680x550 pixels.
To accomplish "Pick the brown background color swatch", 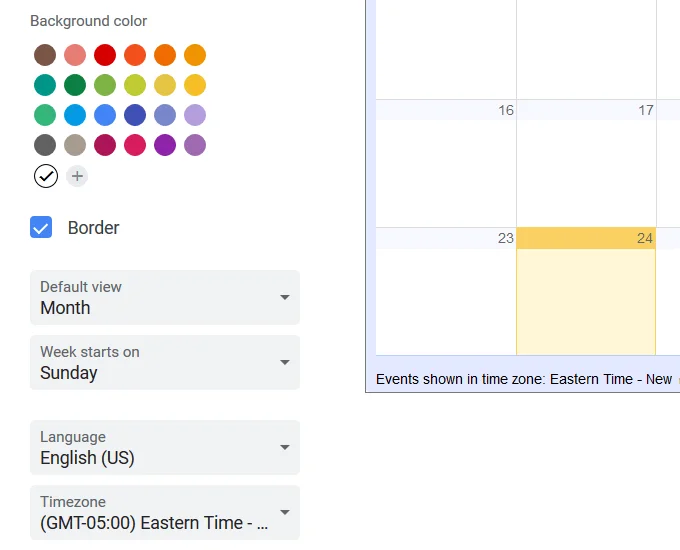I will point(45,55).
